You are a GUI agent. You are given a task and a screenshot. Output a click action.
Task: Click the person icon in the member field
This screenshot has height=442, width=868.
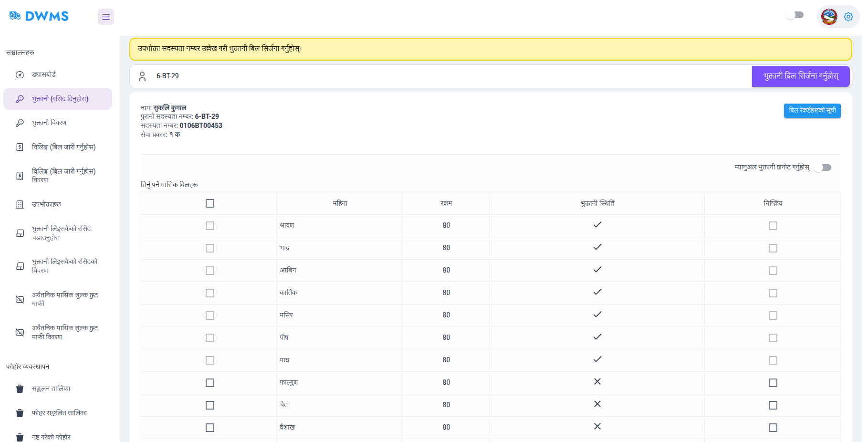point(142,76)
